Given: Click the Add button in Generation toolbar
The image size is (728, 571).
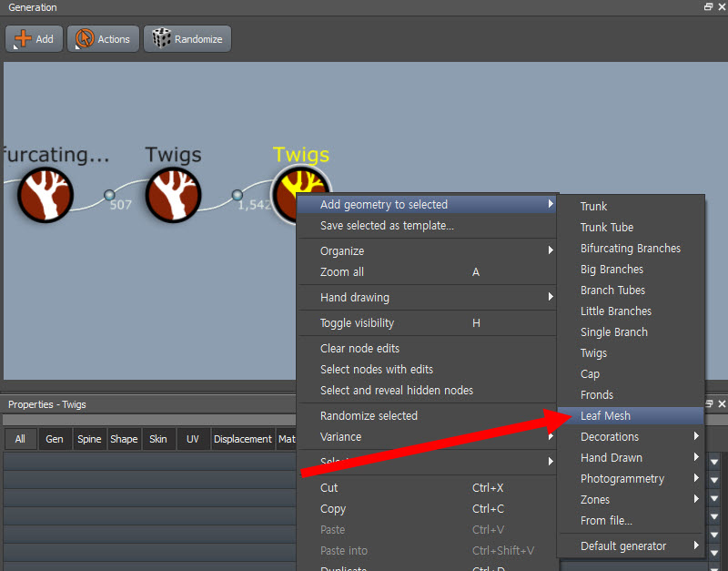Looking at the screenshot, I should click(34, 39).
